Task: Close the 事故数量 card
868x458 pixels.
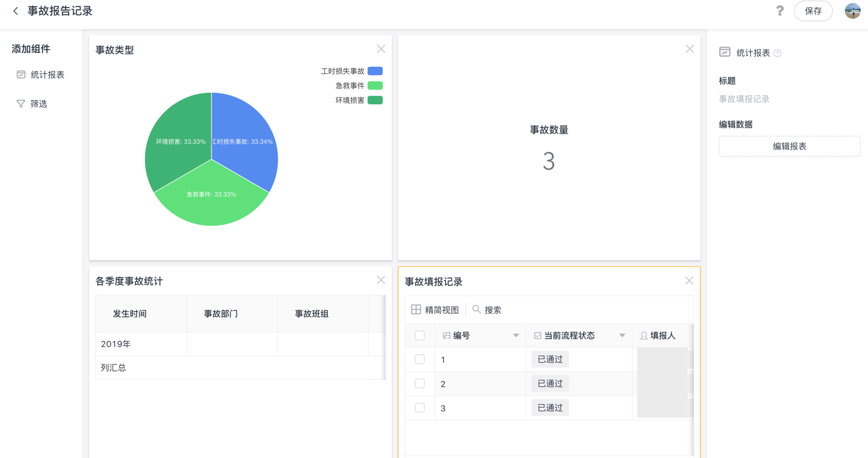Action: pyautogui.click(x=689, y=49)
